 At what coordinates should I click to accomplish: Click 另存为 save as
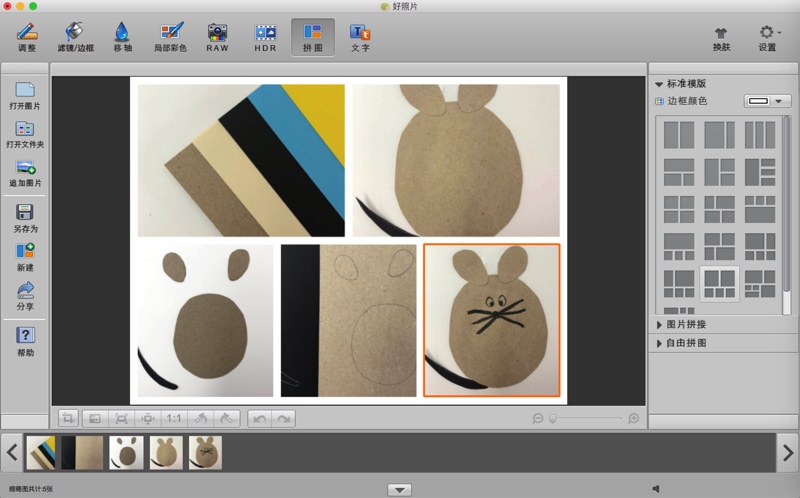[x=24, y=218]
